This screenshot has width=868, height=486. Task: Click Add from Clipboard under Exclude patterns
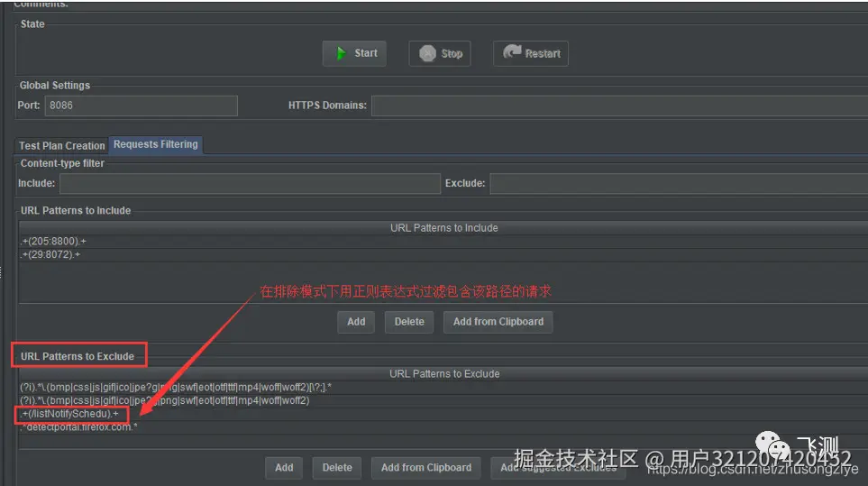pos(426,468)
